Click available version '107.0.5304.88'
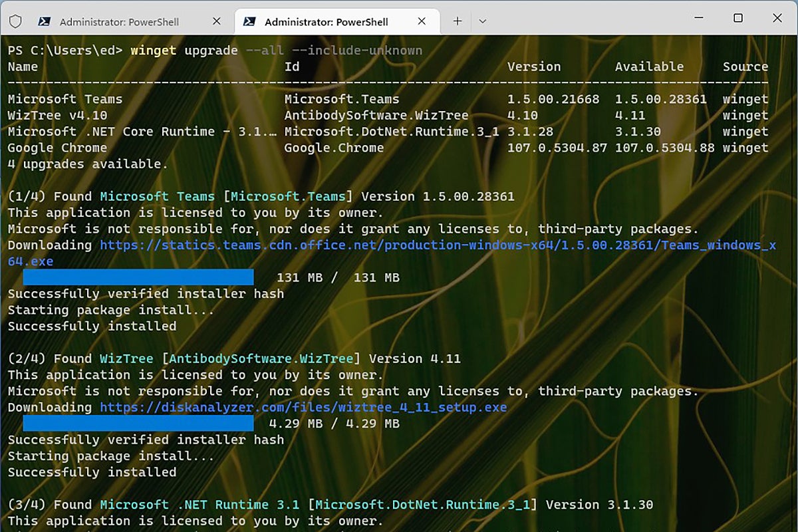798x532 pixels. pos(665,148)
